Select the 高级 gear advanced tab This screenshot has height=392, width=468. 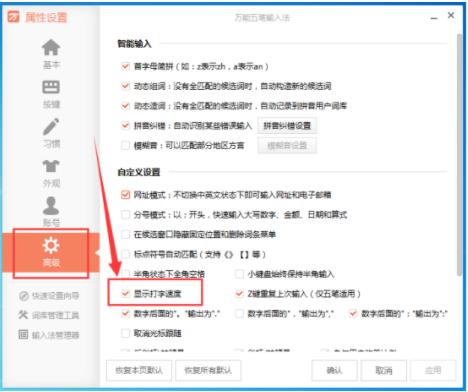[51, 253]
